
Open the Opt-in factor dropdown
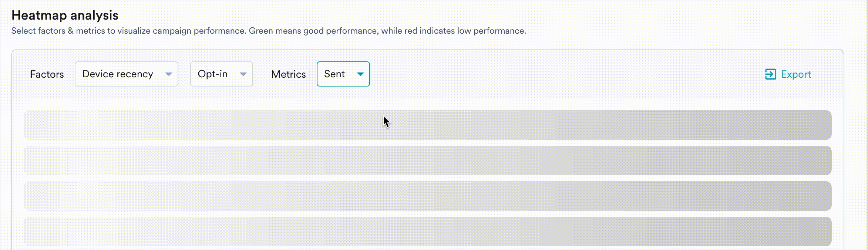221,74
